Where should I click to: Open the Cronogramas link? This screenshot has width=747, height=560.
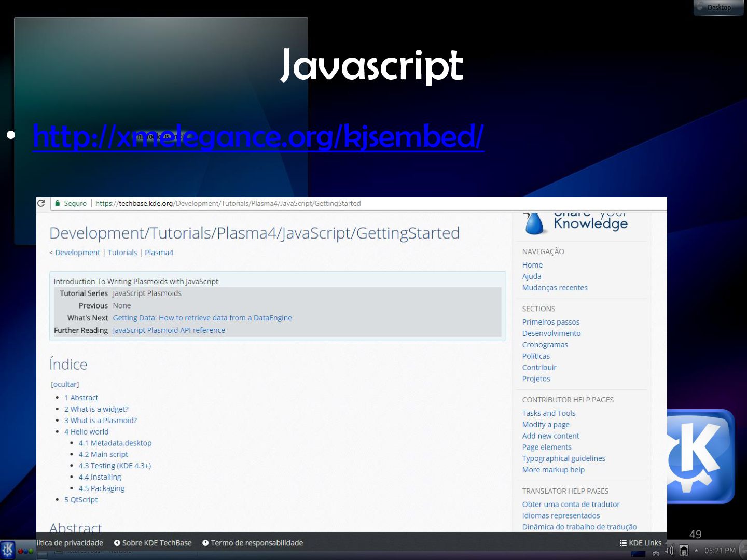click(545, 345)
